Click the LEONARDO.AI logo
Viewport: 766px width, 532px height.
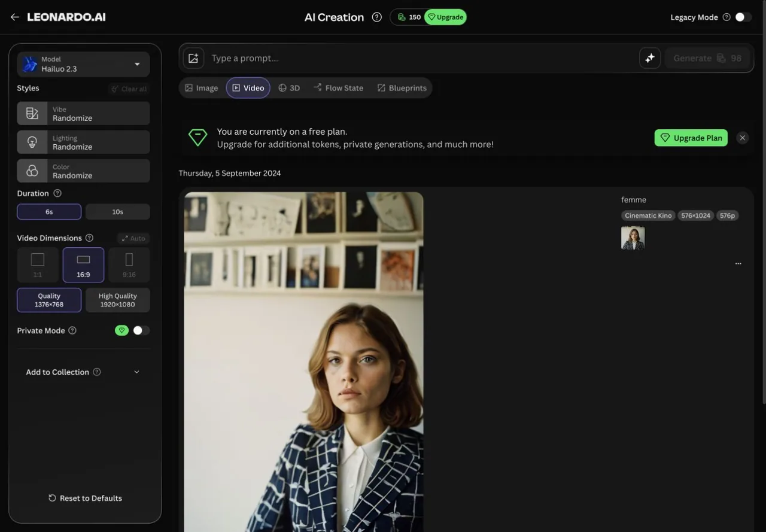click(66, 17)
